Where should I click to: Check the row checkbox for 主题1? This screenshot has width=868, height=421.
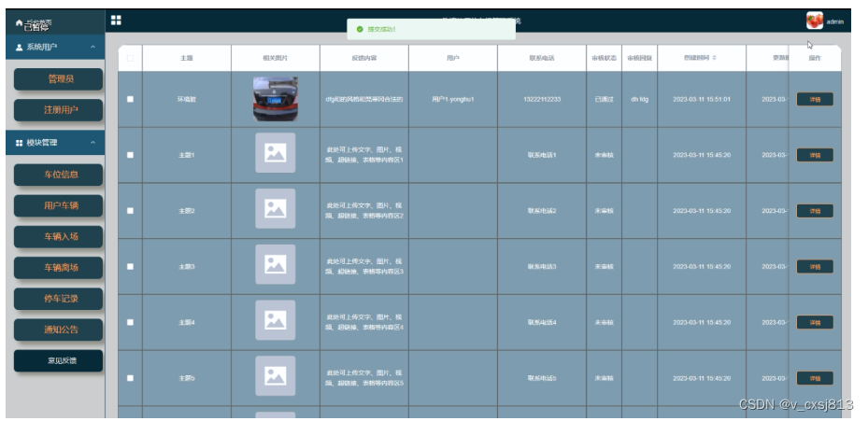130,155
